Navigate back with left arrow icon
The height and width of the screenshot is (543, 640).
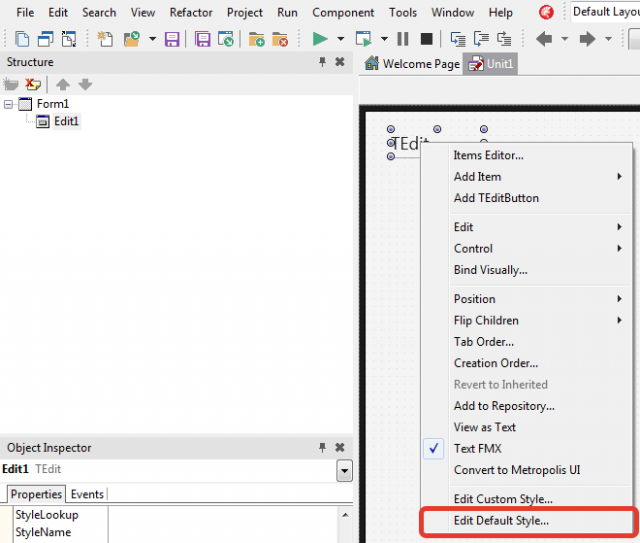point(544,39)
